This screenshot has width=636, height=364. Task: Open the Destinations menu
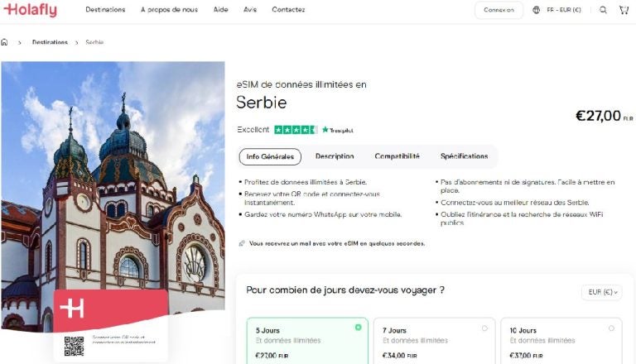(105, 9)
